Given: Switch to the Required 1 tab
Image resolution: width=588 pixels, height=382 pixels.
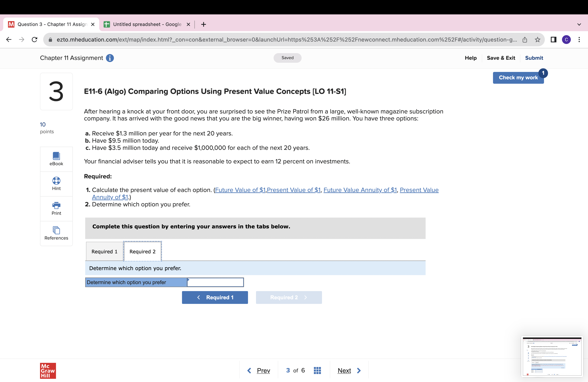Looking at the screenshot, I should [104, 252].
